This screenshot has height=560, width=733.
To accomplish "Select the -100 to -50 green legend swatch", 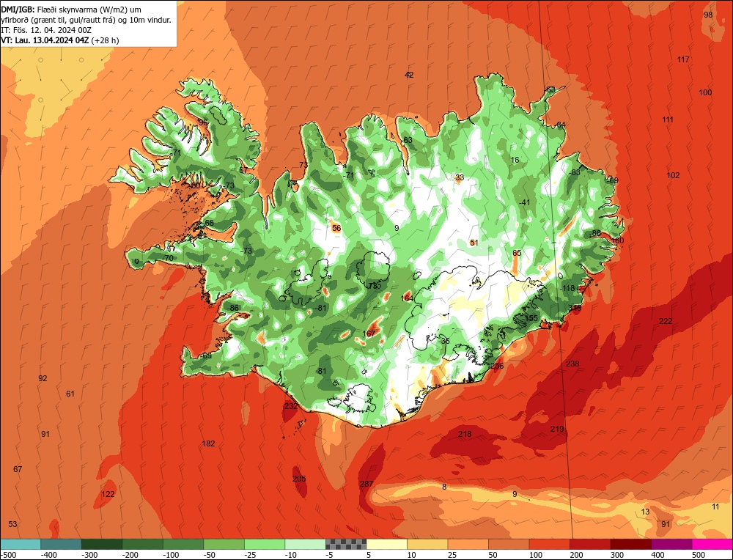I will coord(183,544).
